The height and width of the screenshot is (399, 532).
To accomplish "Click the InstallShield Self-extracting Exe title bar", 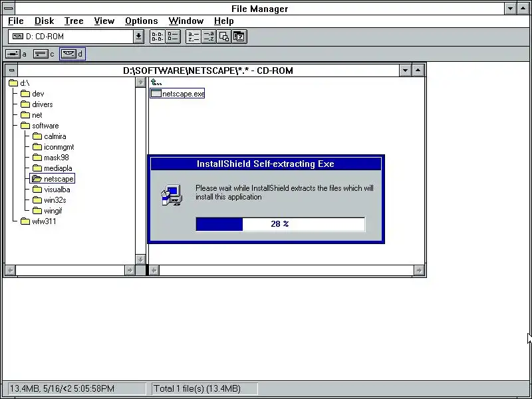I will (x=265, y=164).
